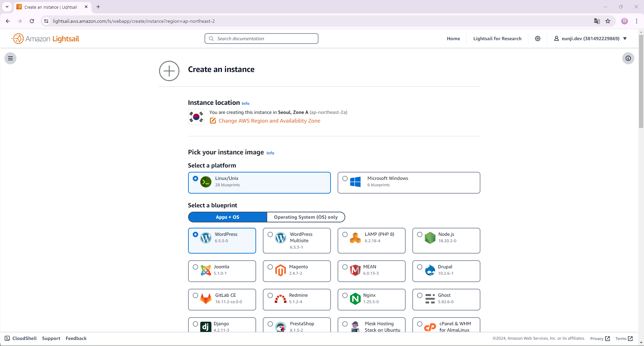Image resolution: width=644 pixels, height=346 pixels.
Task: Click the GitLab CE fox icon
Action: click(206, 298)
